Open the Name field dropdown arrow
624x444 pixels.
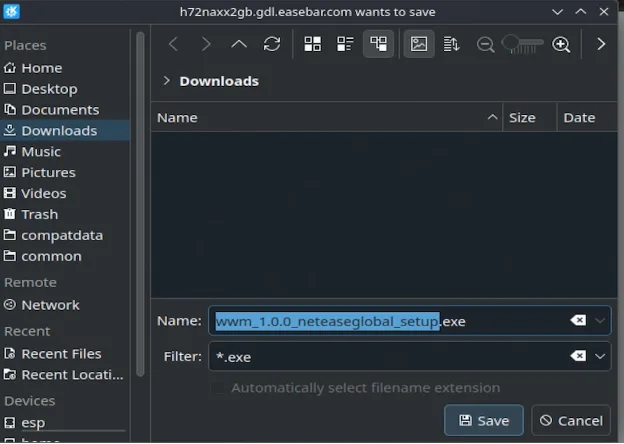600,321
